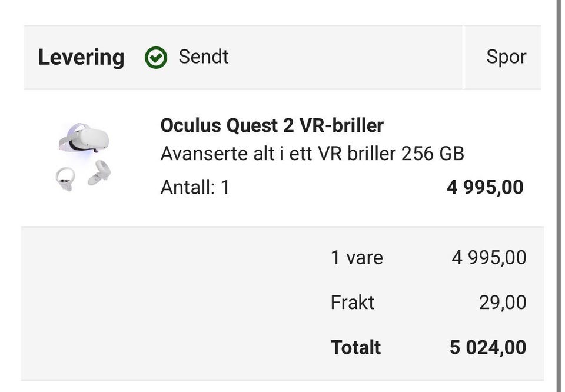Click the gray order summary panel background
The height and width of the screenshot is (392, 565).
[173, 303]
